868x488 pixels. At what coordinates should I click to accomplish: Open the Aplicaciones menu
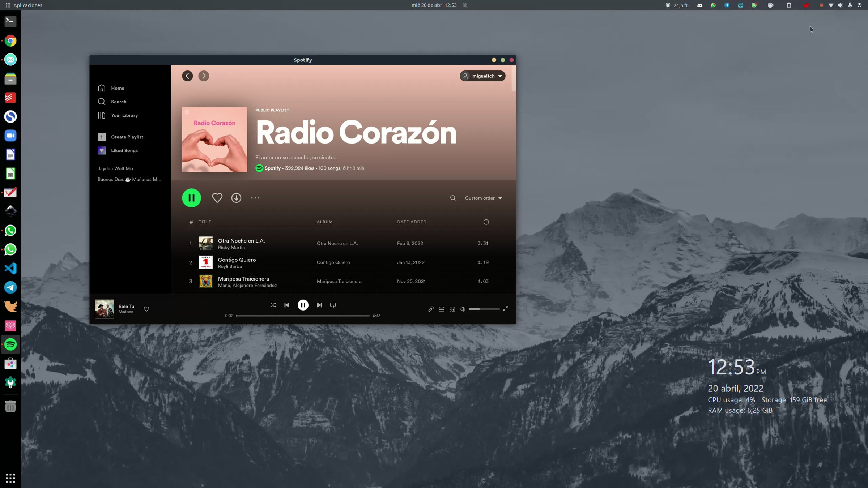pyautogui.click(x=24, y=5)
